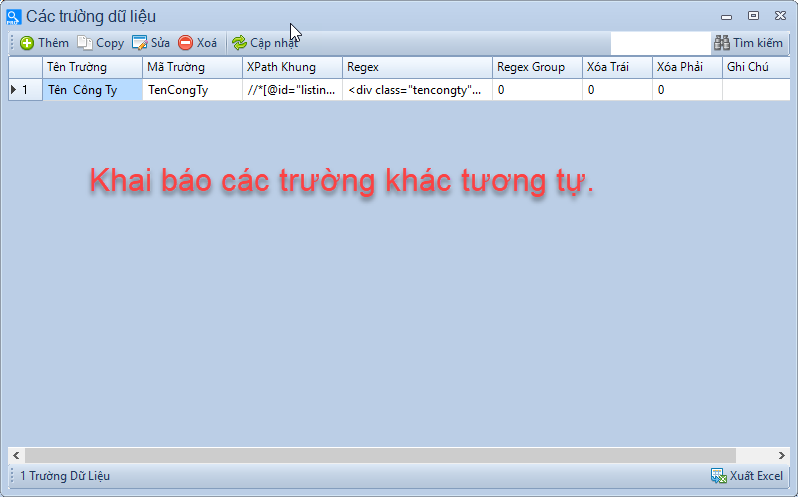
Task: Select the Xóa Phải value 0 cell
Action: tap(687, 90)
